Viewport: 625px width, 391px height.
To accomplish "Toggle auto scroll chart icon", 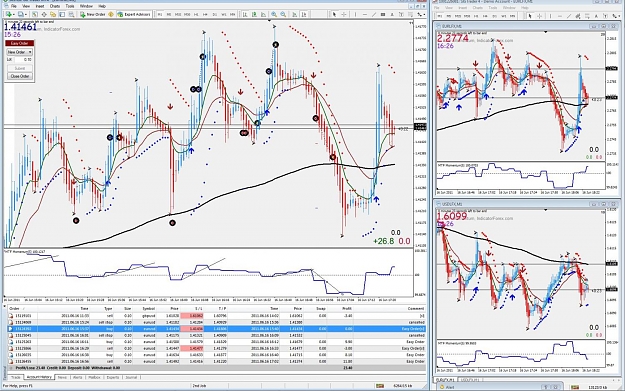I will tap(294, 14).
